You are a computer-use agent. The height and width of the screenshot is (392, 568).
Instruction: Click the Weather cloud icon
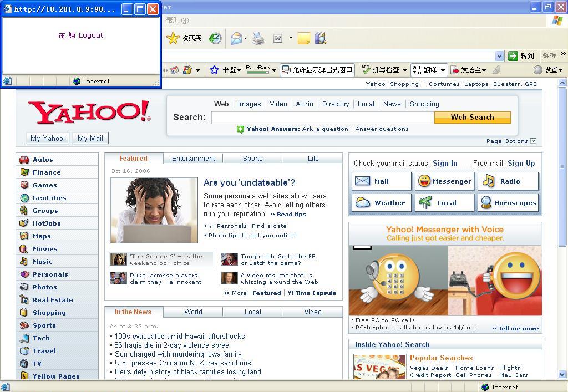[363, 203]
